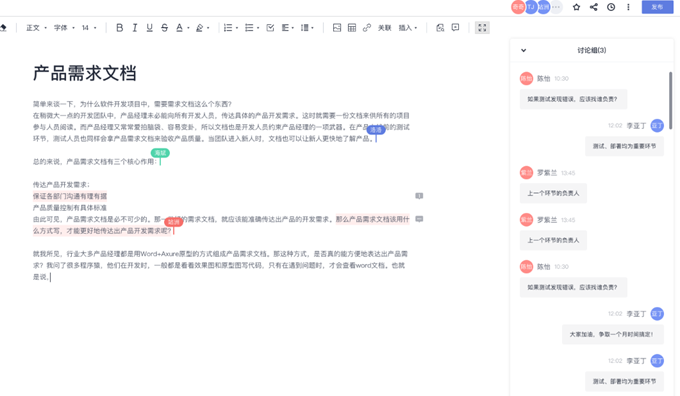Open the numbered list dropdown
The height and width of the screenshot is (396, 680).
[x=231, y=28]
